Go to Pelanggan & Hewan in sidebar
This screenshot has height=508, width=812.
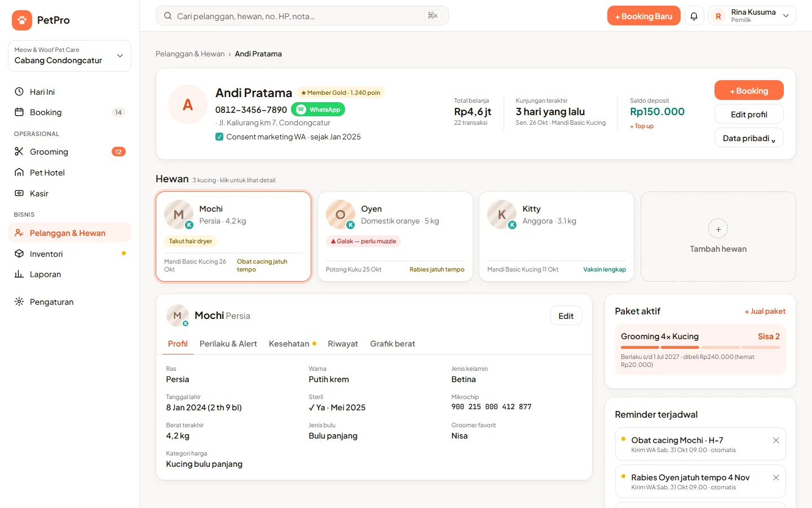[69, 233]
